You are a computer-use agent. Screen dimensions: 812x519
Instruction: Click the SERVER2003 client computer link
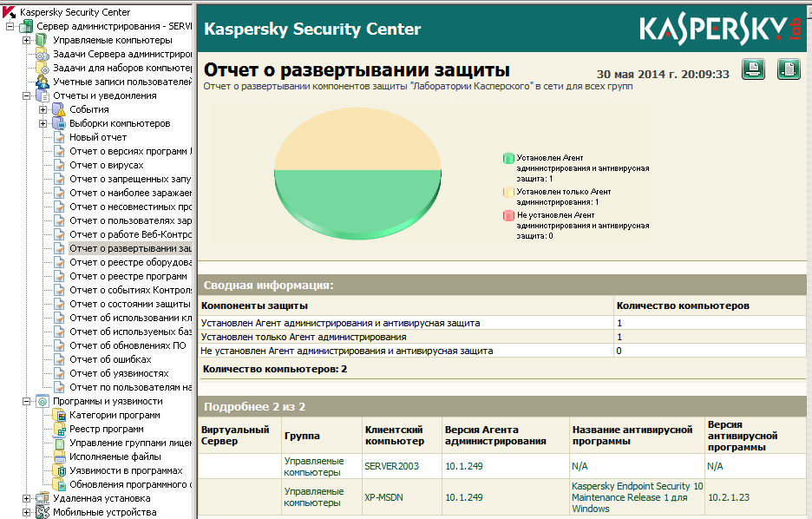(x=391, y=466)
